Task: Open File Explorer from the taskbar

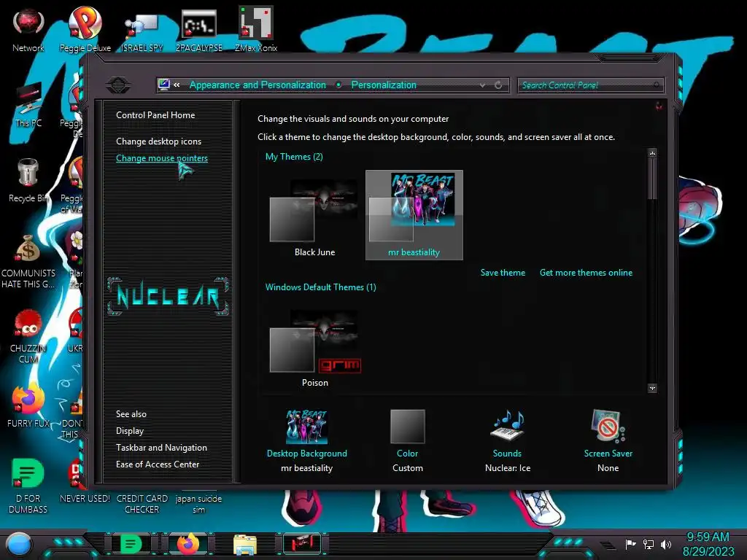Action: [x=245, y=544]
